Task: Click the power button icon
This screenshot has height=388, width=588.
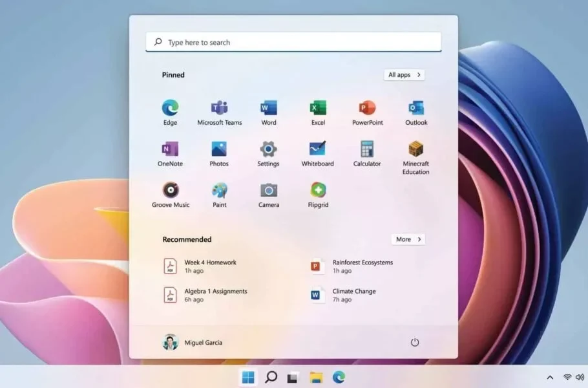Action: tap(415, 342)
